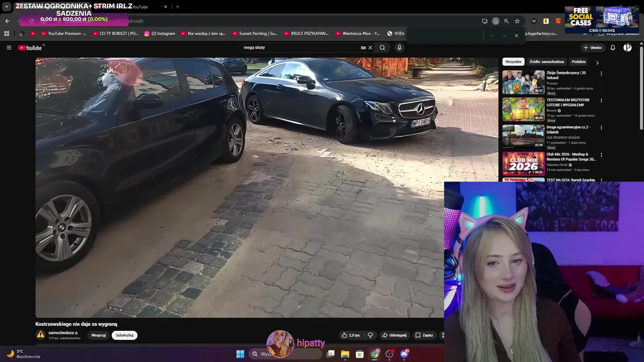This screenshot has width=644, height=362.
Task: Go back with the browser arrow
Action: pos(7,21)
